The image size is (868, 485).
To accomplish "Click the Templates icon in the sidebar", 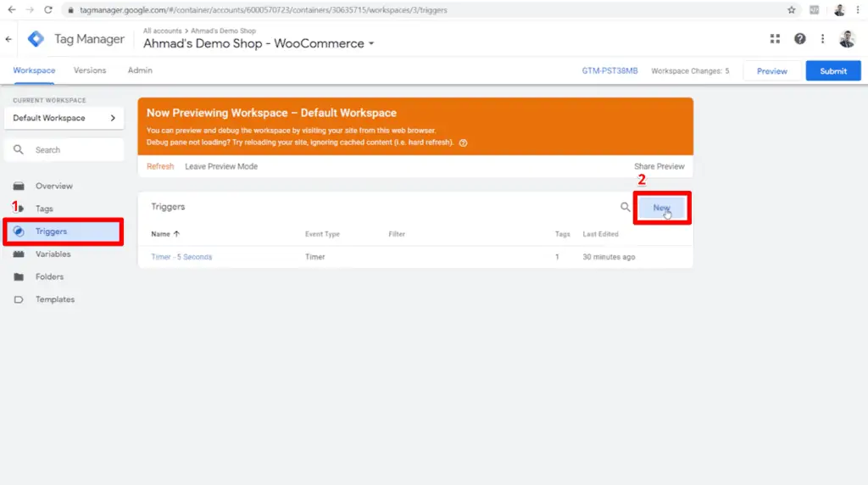I will point(19,299).
